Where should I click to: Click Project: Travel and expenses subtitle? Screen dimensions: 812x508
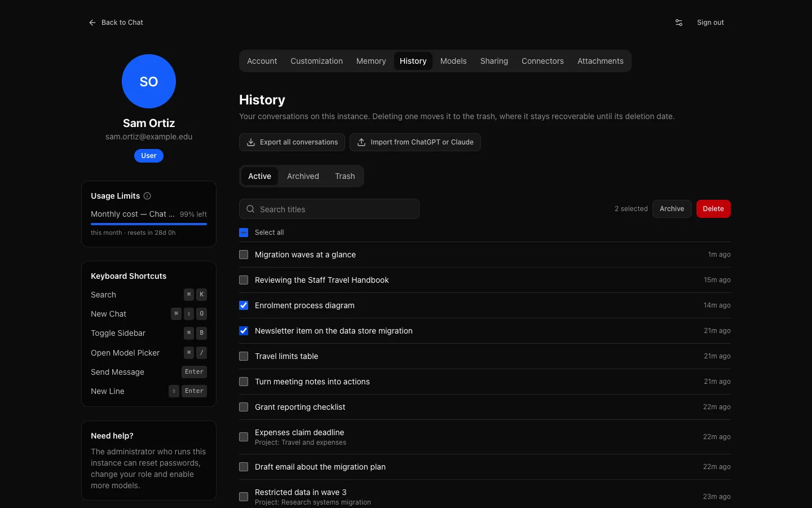[x=301, y=443]
